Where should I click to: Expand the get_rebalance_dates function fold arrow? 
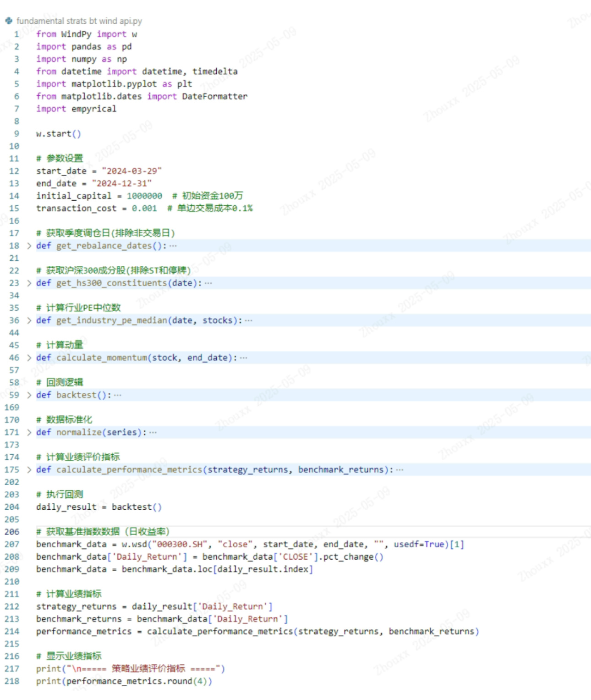[x=29, y=246]
